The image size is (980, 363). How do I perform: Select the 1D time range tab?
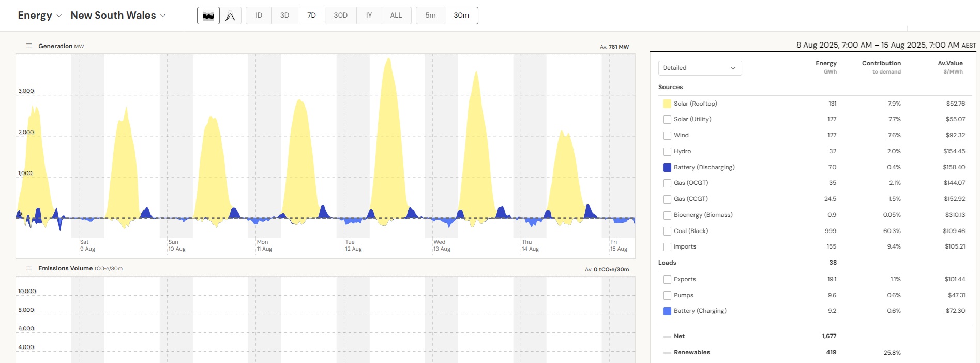[259, 16]
